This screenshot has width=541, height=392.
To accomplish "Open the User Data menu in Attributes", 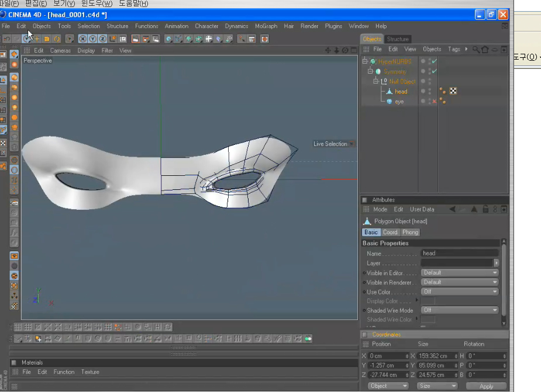I will click(x=422, y=209).
